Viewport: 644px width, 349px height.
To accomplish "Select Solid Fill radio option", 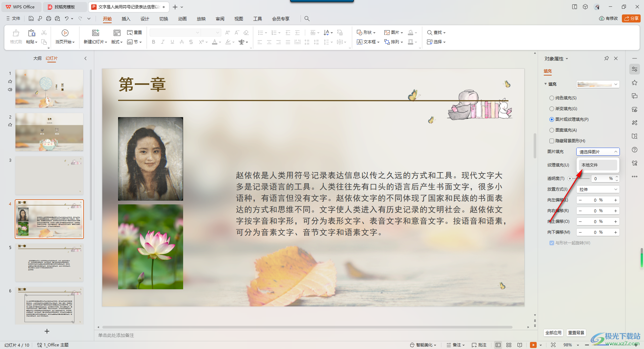I will (x=552, y=98).
